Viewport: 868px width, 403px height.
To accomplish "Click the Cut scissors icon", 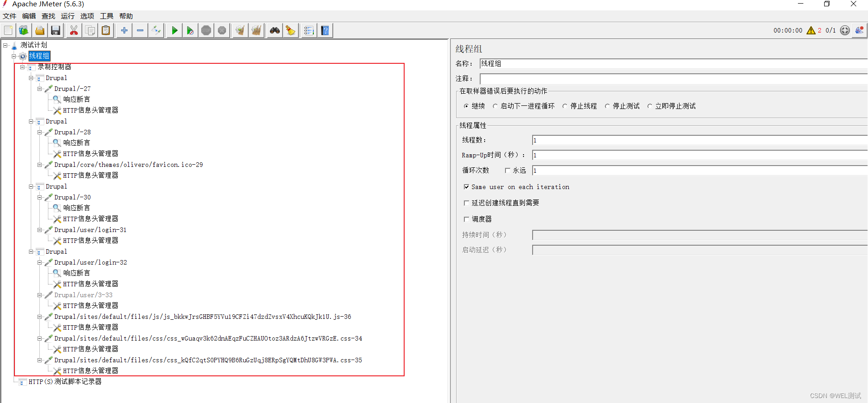I will click(x=74, y=30).
